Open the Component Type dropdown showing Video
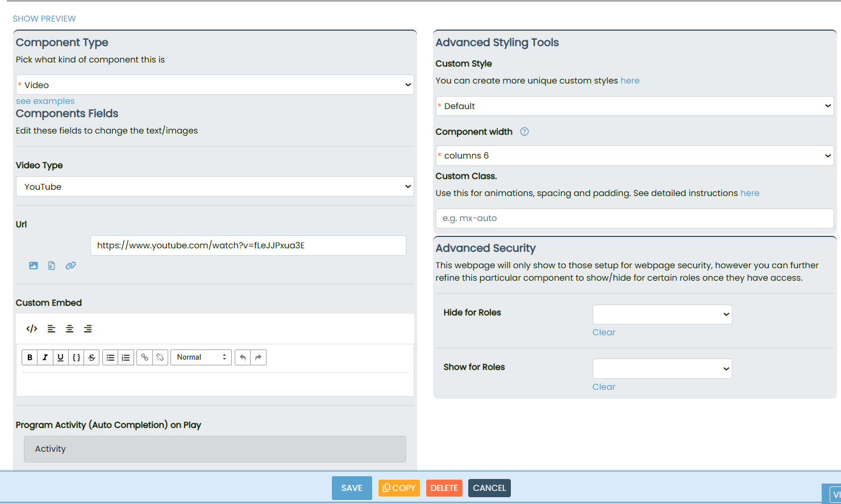Image resolution: width=841 pixels, height=504 pixels. coord(215,85)
